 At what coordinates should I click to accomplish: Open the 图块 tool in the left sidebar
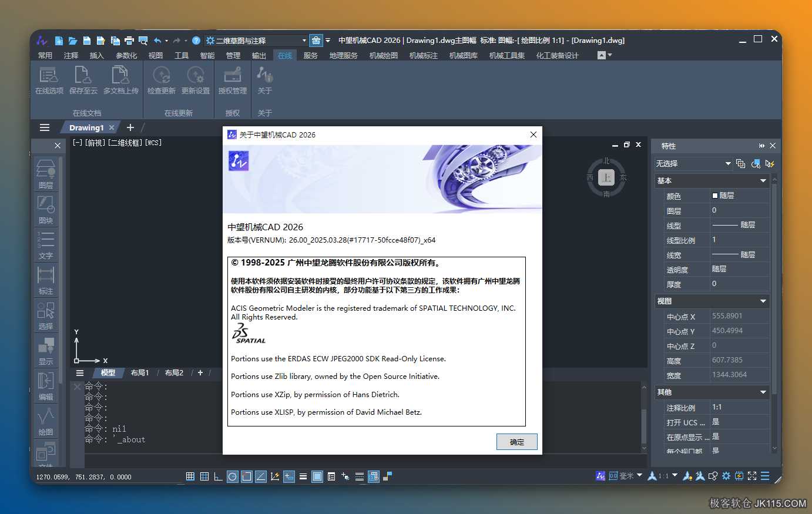pyautogui.click(x=46, y=209)
